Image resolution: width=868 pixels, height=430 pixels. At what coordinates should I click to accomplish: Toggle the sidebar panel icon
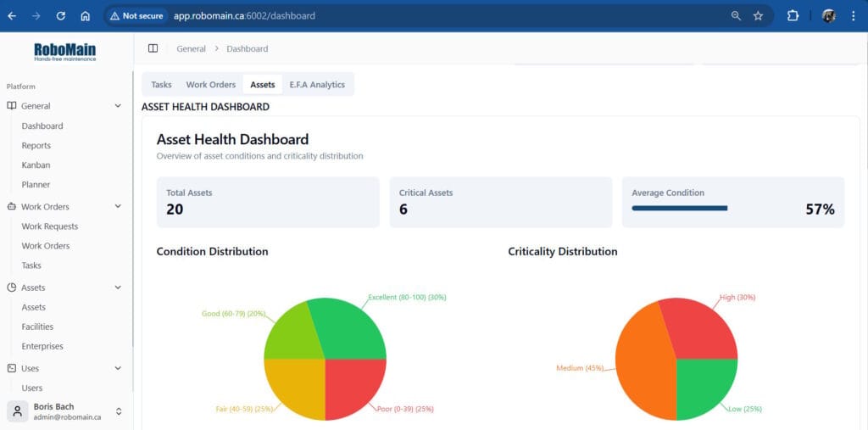[x=153, y=48]
